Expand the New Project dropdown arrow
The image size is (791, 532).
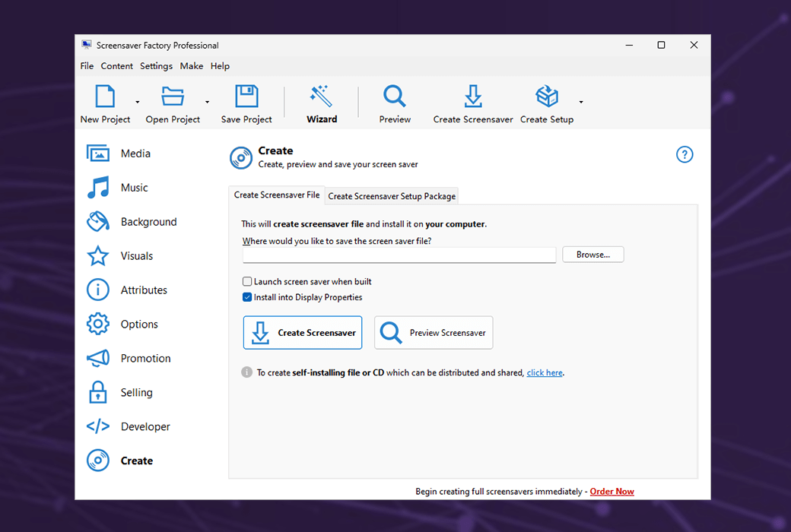click(x=137, y=102)
